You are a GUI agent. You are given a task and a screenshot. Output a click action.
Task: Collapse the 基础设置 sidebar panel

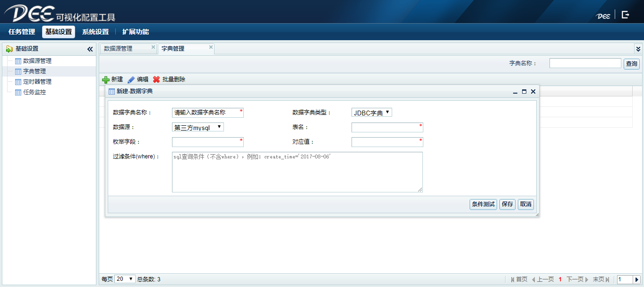click(x=90, y=49)
